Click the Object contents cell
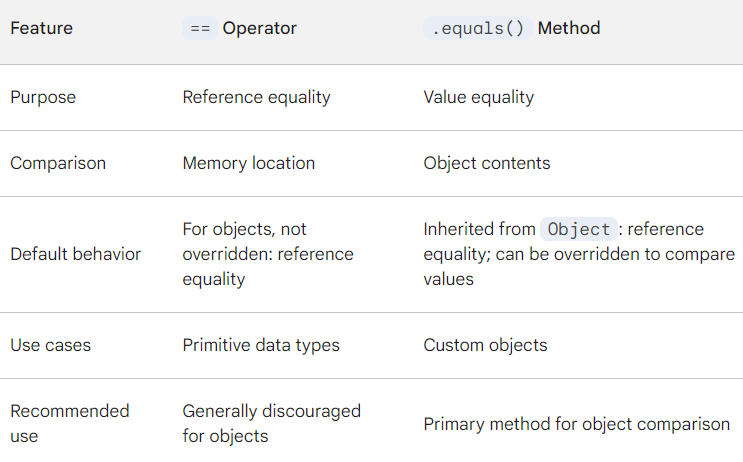 [x=487, y=163]
